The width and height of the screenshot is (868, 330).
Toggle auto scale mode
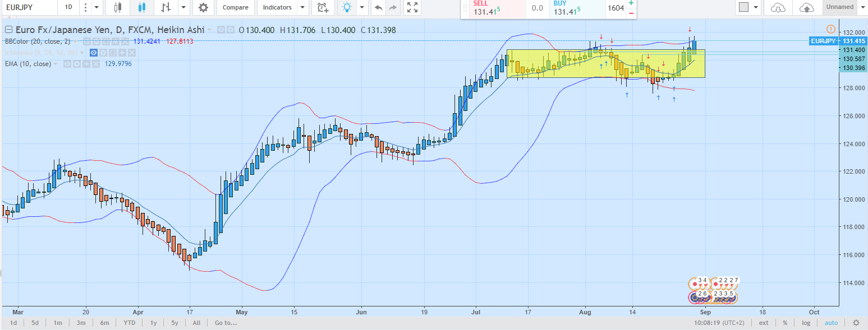point(832,323)
